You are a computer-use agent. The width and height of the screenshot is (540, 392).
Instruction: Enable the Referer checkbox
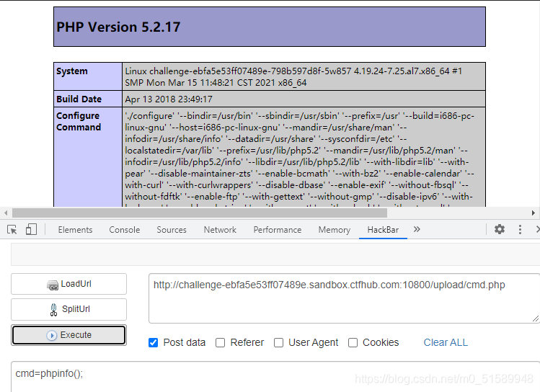click(220, 342)
